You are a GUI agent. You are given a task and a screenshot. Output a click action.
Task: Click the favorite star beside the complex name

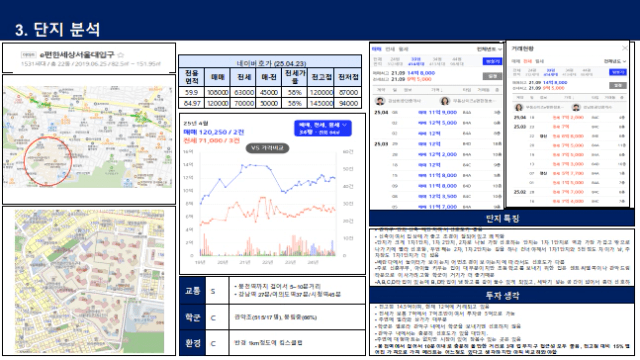pos(120,55)
